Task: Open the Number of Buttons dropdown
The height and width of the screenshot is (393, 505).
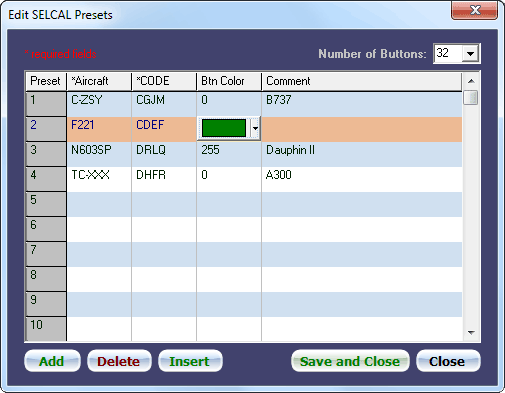Action: point(470,53)
